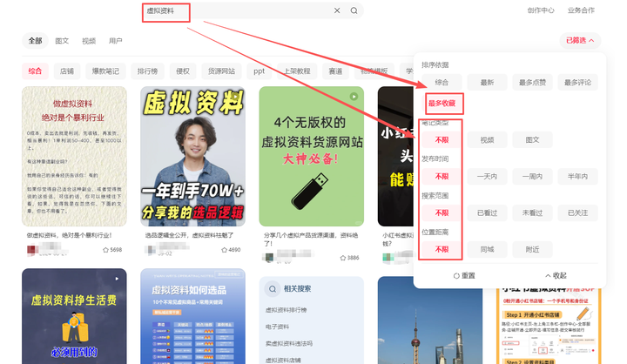Click related search 虚拟资料排行榜
Image resolution: width=627 pixels, height=364 pixels.
pyautogui.click(x=286, y=310)
